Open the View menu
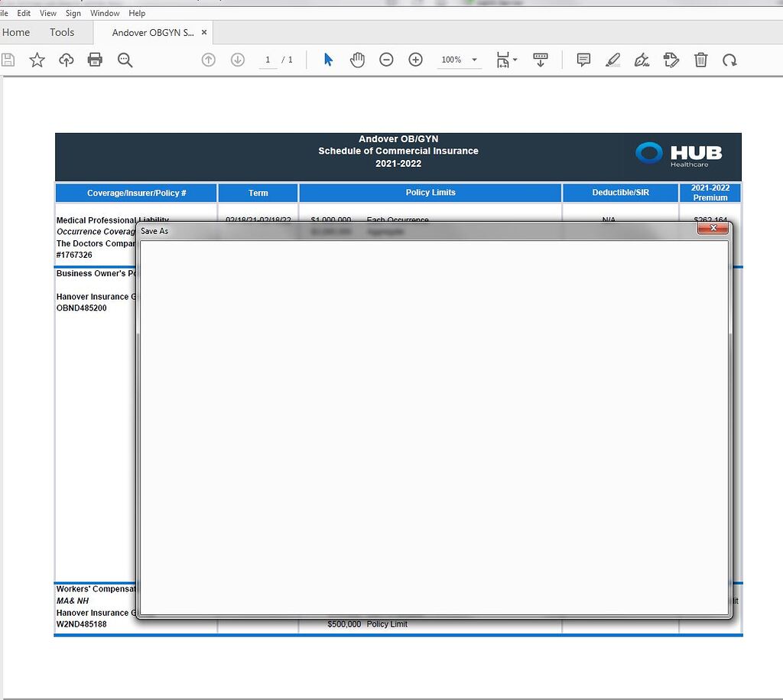The height and width of the screenshot is (700, 783). [47, 13]
